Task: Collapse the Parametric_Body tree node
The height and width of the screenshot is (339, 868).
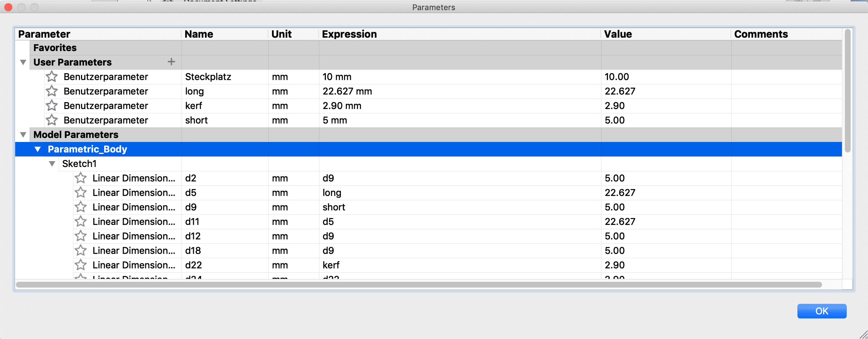Action: tap(38, 149)
